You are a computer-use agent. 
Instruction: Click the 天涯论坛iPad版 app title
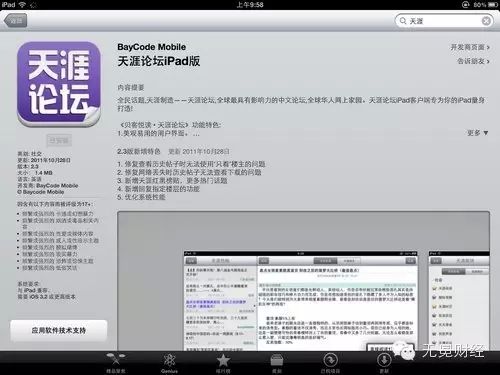(x=159, y=61)
